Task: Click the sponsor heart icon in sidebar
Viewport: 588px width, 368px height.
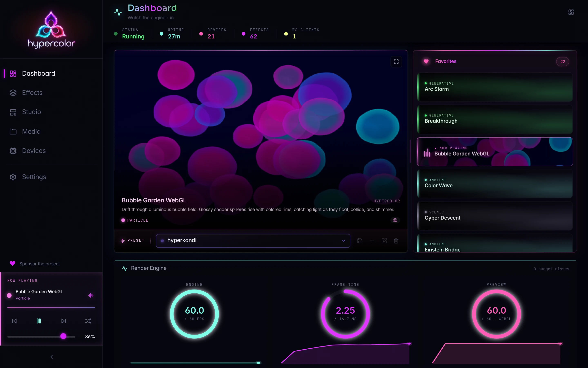Action: 12,264
